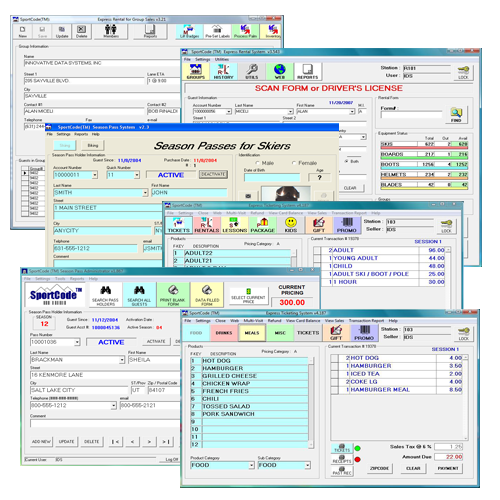Click the LOCK key in Express Rental System
Viewport: 500px width, 500px height.
463,72
